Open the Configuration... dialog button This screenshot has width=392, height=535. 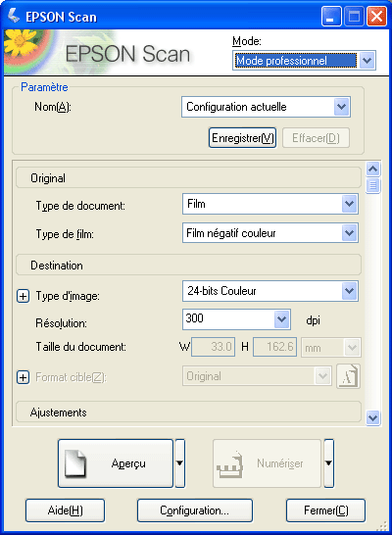195,511
